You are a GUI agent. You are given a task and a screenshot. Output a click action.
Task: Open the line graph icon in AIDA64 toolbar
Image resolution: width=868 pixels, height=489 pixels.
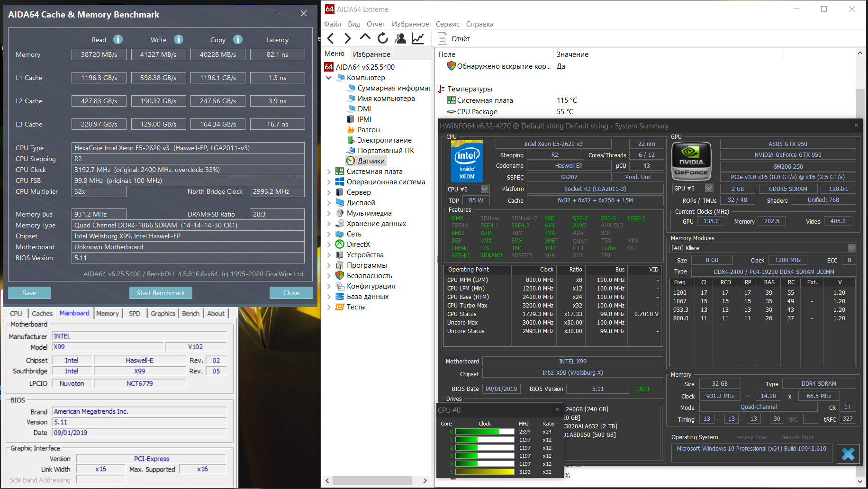click(418, 38)
